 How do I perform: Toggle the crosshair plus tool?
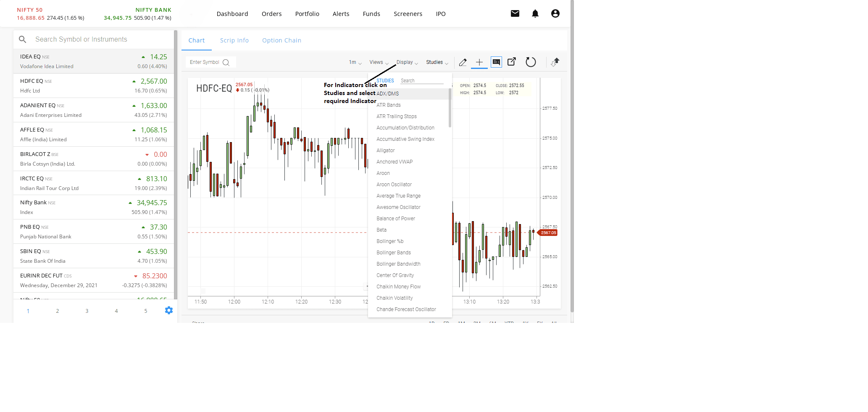point(479,62)
